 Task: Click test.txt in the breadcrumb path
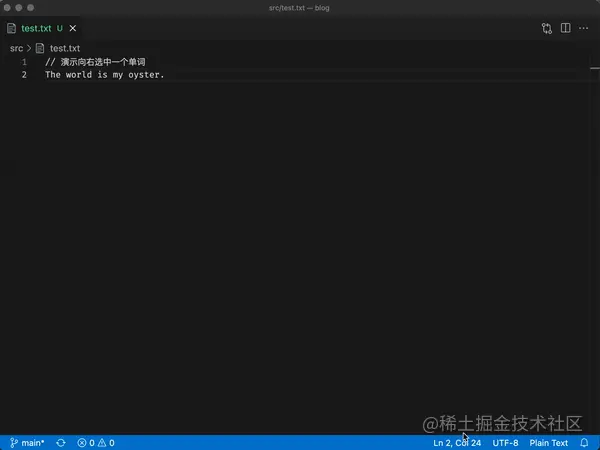pos(64,47)
